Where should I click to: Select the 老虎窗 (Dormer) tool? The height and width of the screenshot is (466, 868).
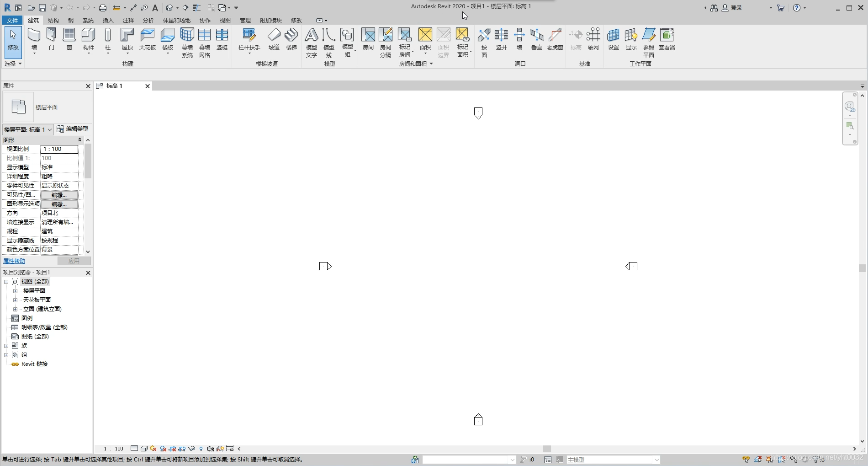click(x=555, y=39)
